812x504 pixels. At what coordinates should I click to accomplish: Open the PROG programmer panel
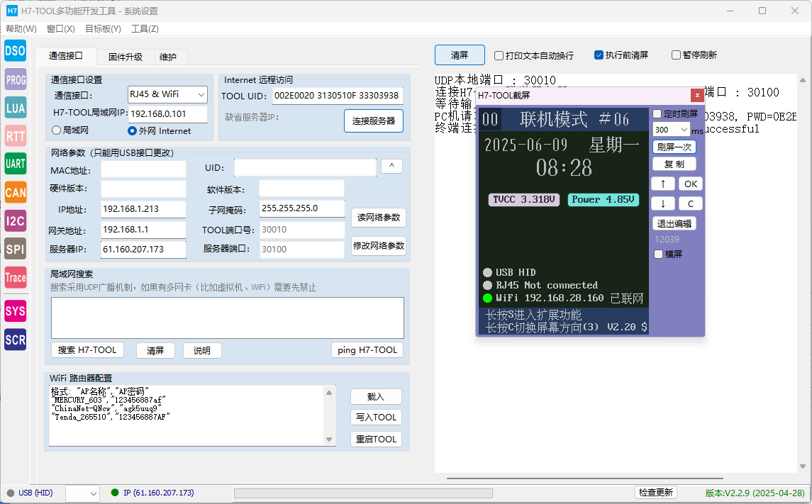(15, 79)
